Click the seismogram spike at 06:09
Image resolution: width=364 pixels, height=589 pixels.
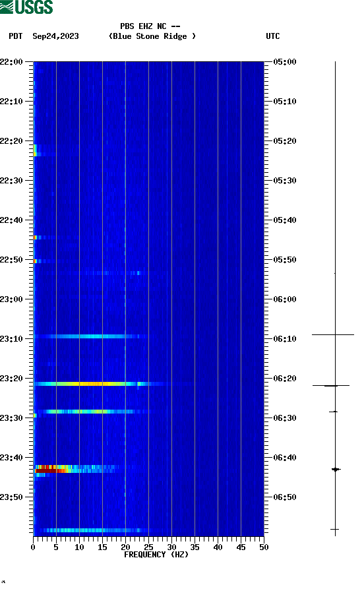coord(333,334)
